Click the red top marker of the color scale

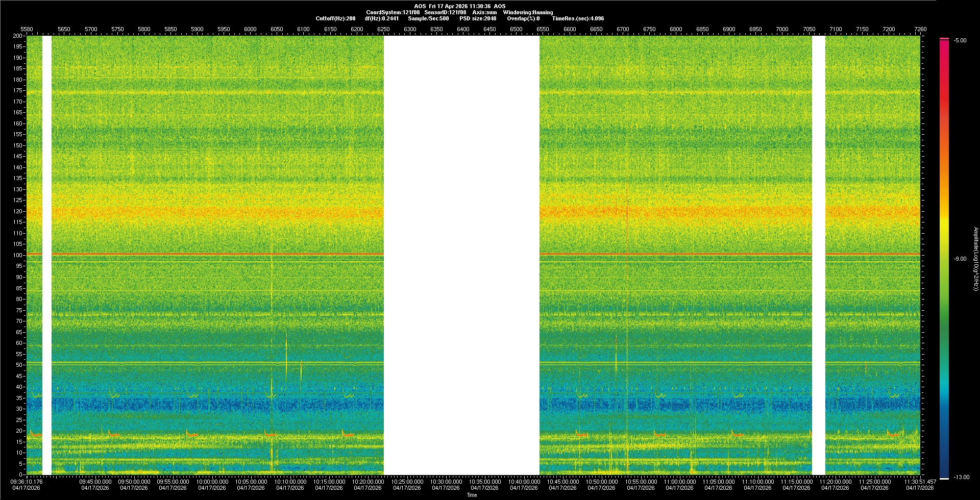click(x=944, y=39)
